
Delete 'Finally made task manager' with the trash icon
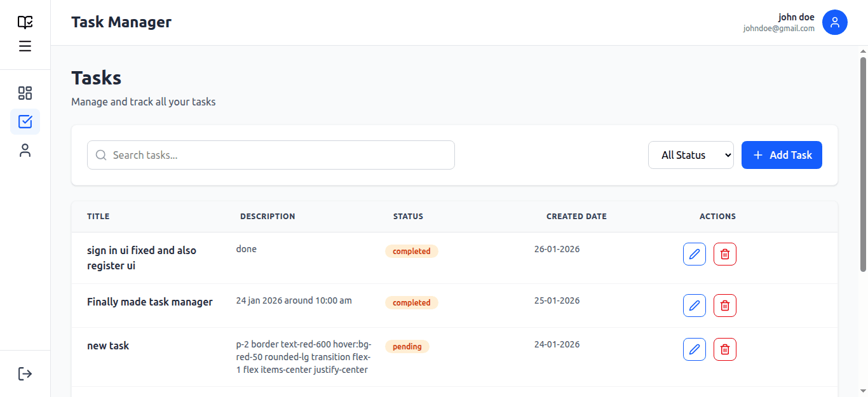725,305
